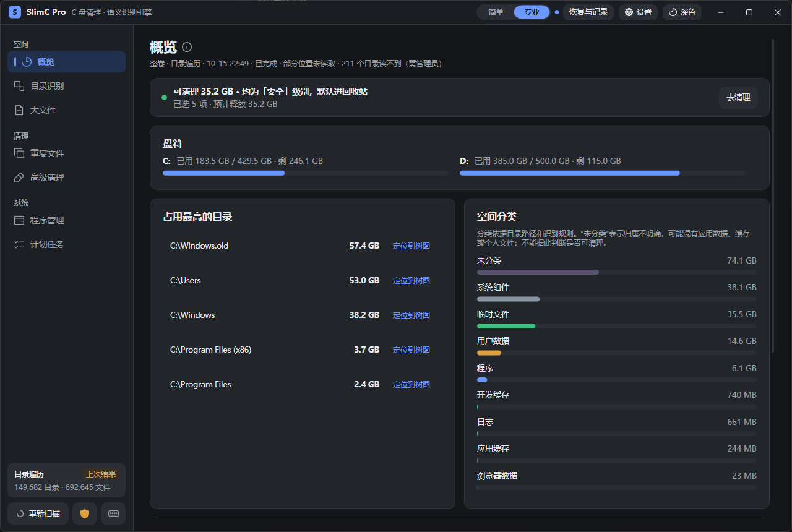Viewport: 792px width, 532px height.
Task: Open 目录识别 page
Action: pos(67,86)
